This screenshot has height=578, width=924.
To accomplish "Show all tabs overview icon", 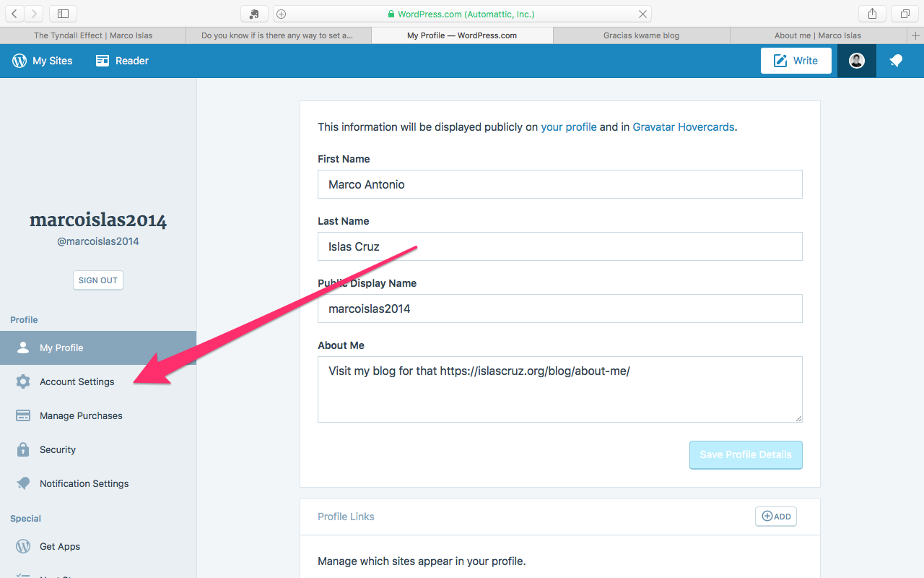I will pyautogui.click(x=905, y=14).
